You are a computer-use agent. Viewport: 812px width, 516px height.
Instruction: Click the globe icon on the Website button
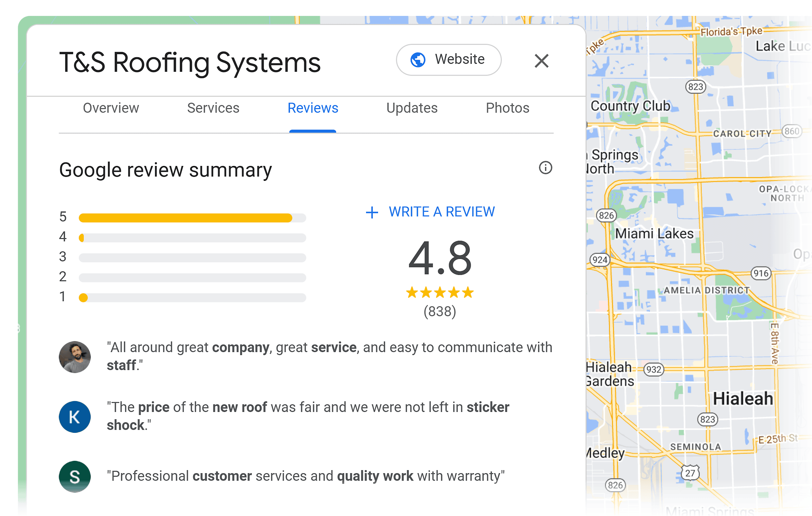(418, 59)
